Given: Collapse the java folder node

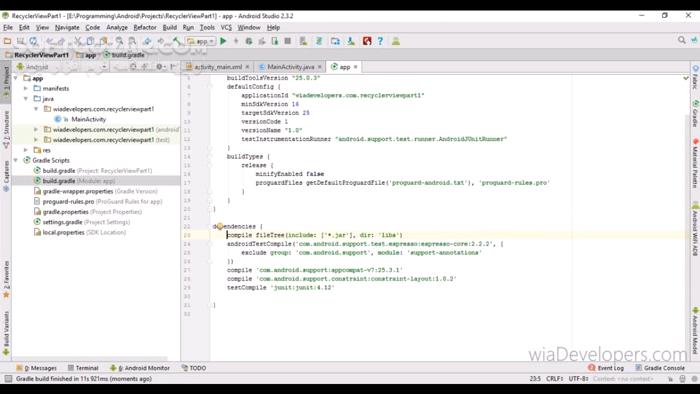Looking at the screenshot, I should pos(26,99).
